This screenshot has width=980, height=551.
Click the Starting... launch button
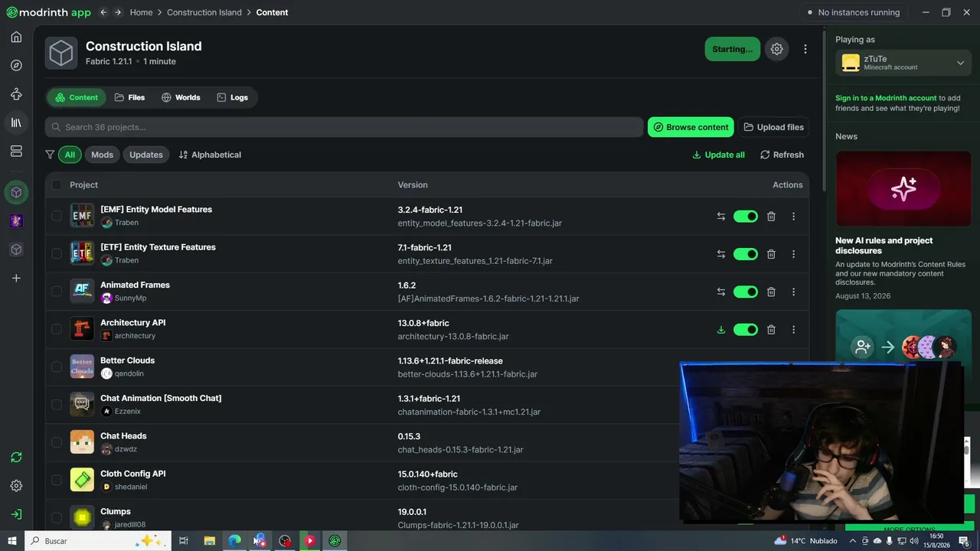click(x=733, y=49)
